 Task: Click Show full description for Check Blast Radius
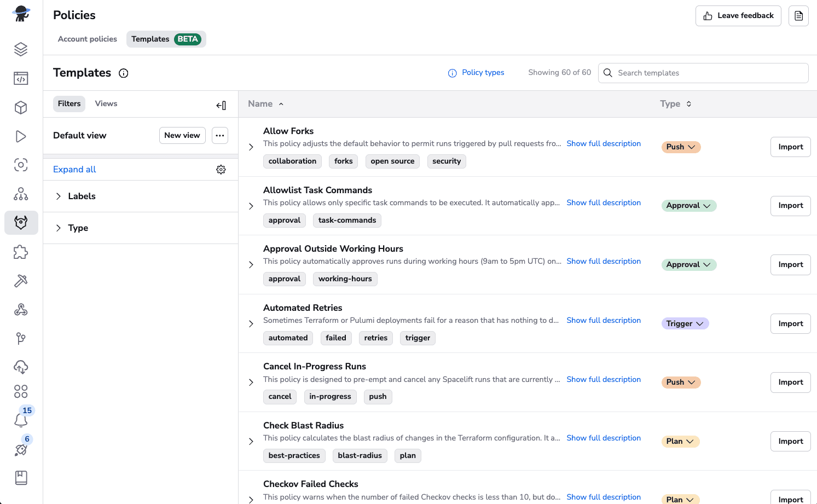point(604,438)
